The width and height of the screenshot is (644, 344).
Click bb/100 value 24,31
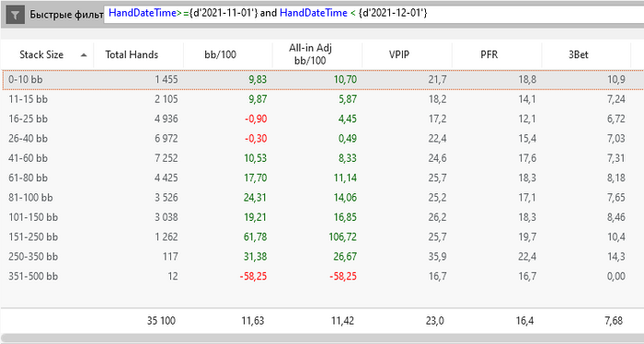coord(255,198)
